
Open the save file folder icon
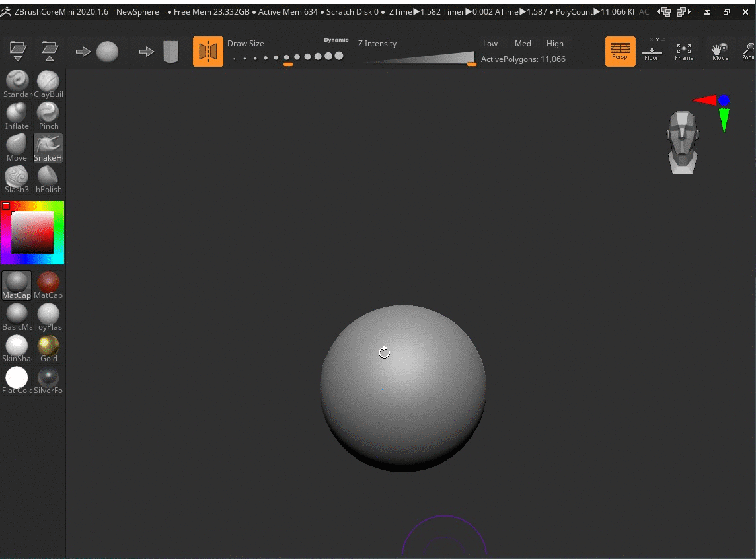[x=50, y=50]
